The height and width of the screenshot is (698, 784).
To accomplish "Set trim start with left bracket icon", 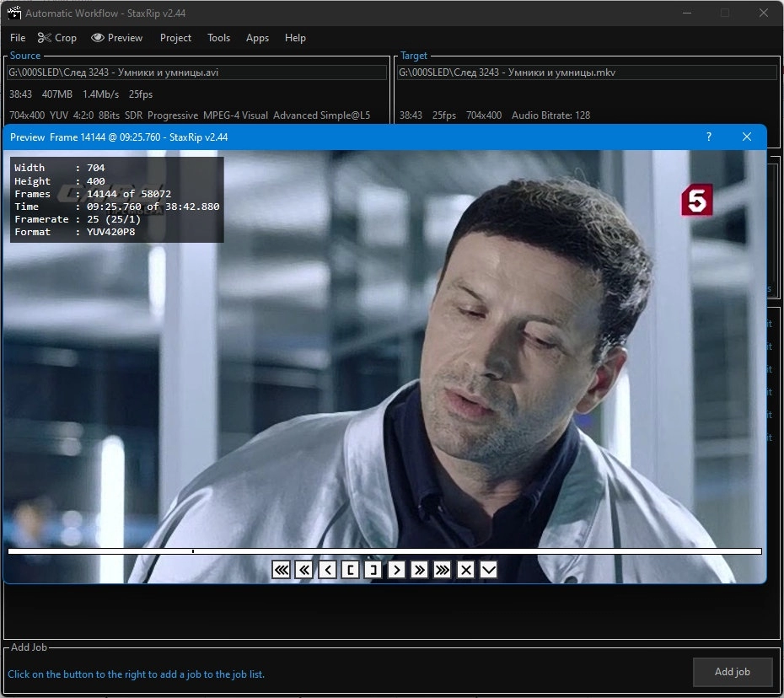I will coord(350,570).
